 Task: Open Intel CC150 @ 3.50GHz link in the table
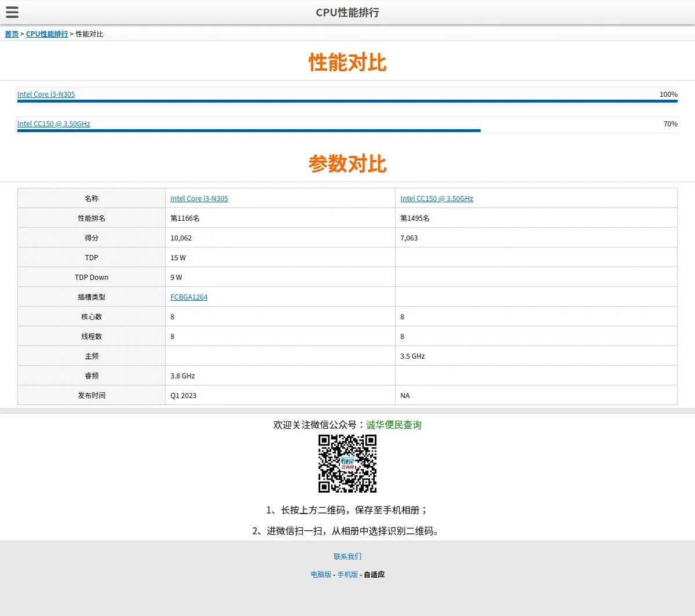click(x=437, y=199)
